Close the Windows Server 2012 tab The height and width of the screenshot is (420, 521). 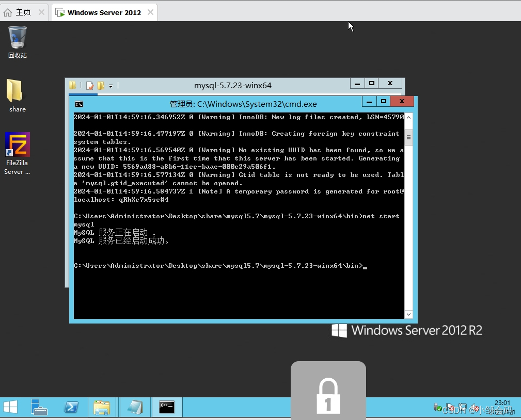[150, 12]
